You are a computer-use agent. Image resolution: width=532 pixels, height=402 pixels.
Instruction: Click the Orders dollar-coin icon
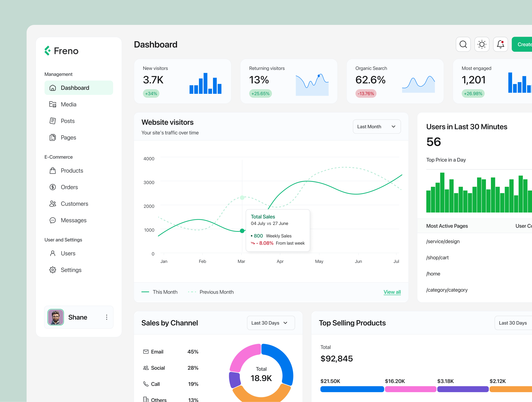(53, 187)
